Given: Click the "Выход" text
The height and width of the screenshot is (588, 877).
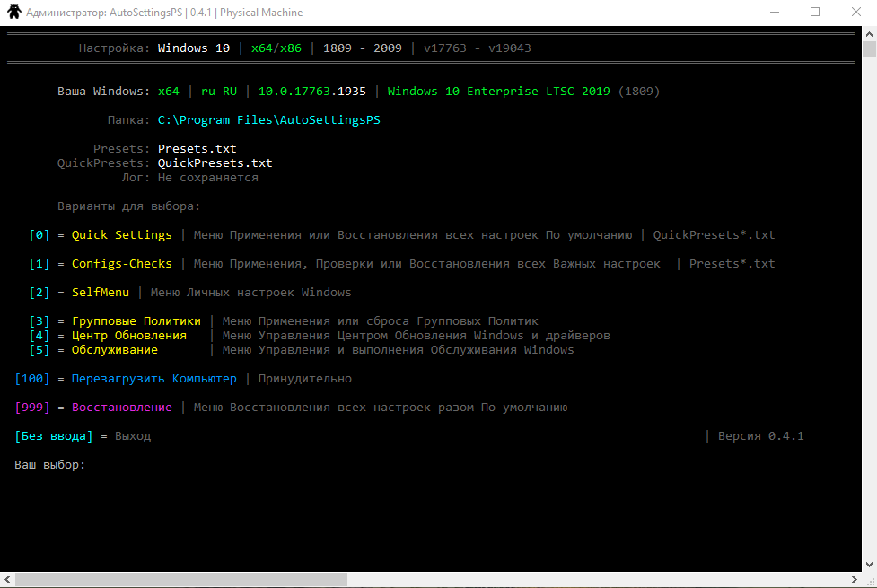Looking at the screenshot, I should (133, 435).
